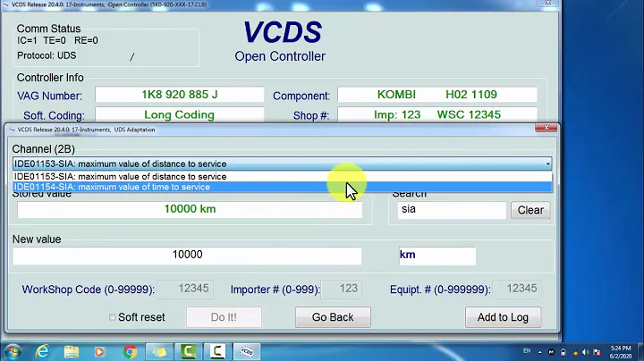
Task: Select IDE01154-SIA maximum time to service option
Action: click(283, 187)
